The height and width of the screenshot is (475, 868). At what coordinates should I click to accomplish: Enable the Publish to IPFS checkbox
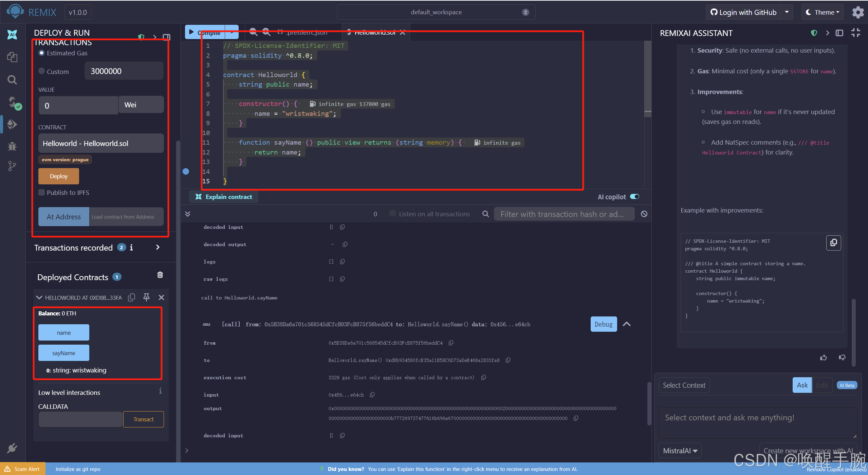pyautogui.click(x=42, y=193)
